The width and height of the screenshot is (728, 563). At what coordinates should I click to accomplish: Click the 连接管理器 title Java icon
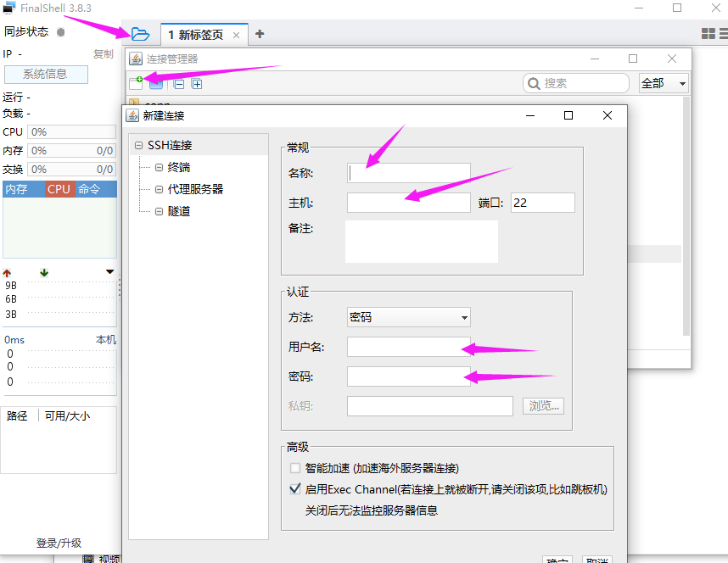pyautogui.click(x=136, y=59)
